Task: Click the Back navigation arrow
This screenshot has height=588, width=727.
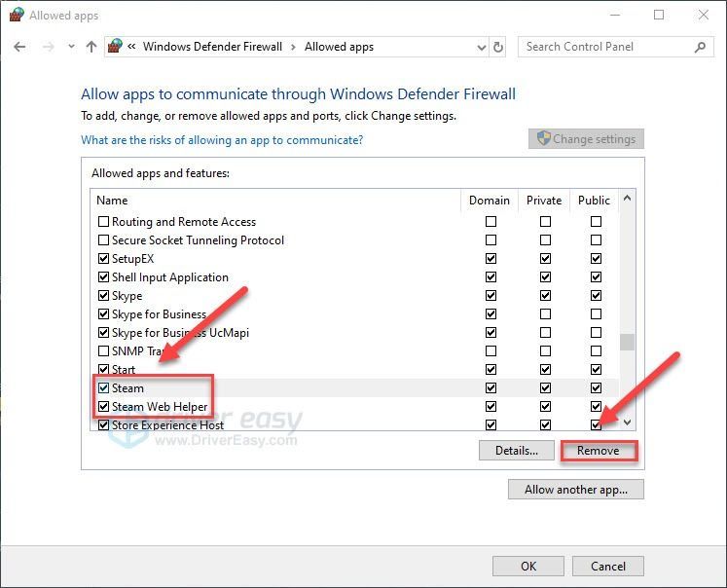Action: (19, 47)
